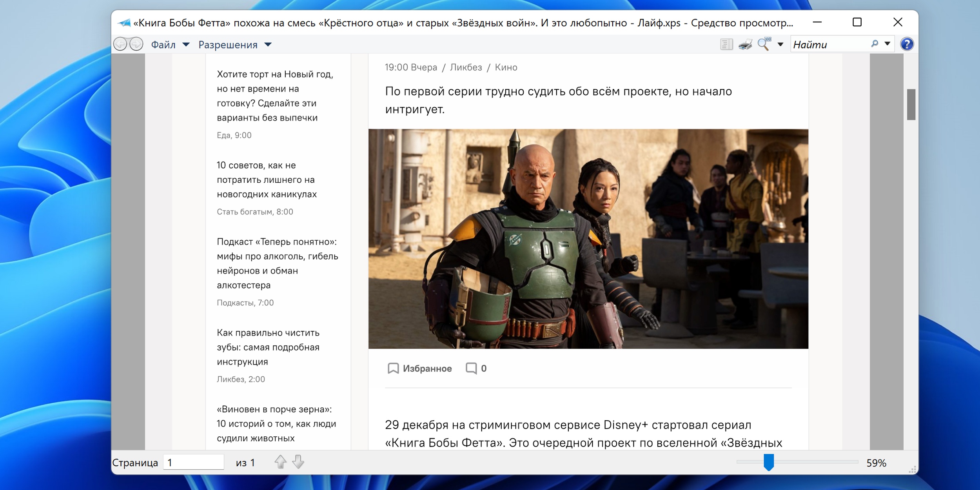Open the Разрешения menu

pyautogui.click(x=235, y=45)
